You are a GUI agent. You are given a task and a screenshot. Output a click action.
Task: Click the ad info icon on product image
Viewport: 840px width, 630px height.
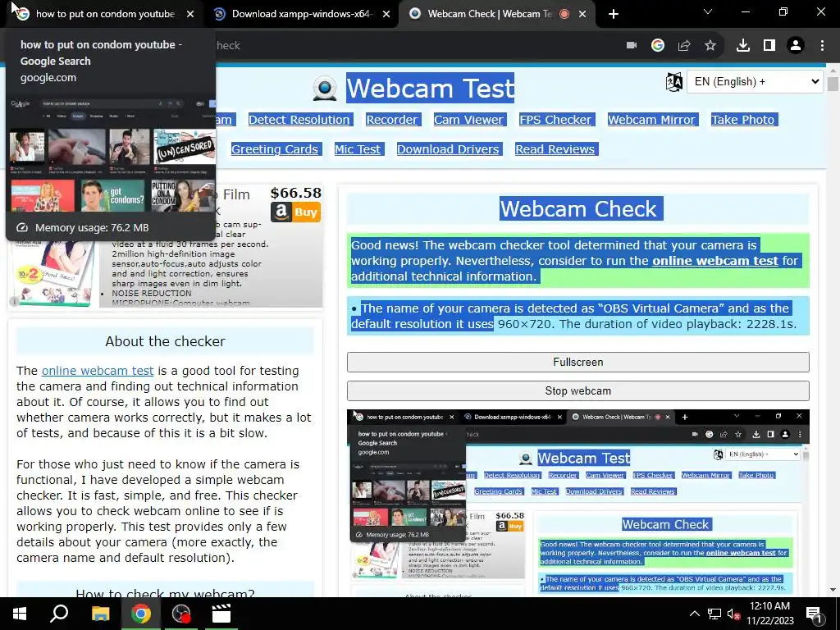click(x=15, y=301)
